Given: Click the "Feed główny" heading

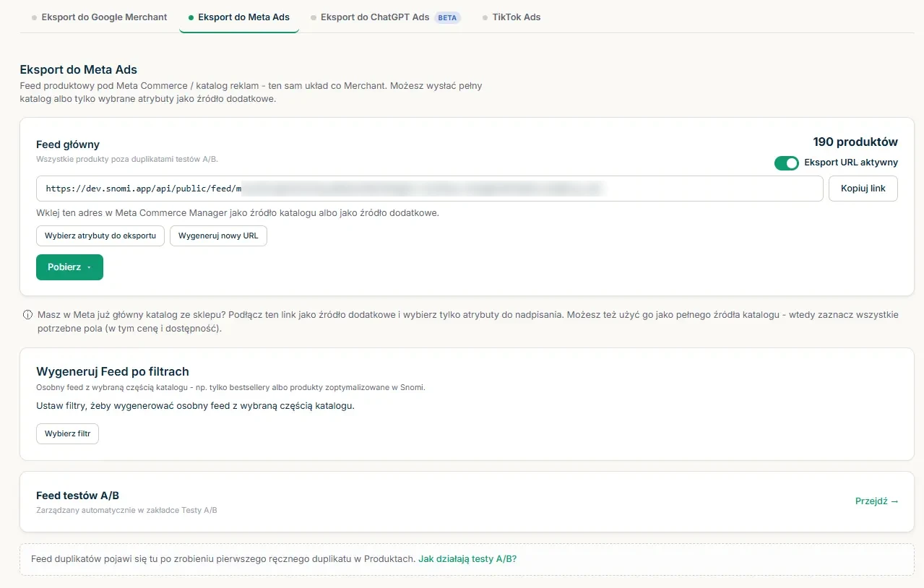Looking at the screenshot, I should (x=68, y=144).
